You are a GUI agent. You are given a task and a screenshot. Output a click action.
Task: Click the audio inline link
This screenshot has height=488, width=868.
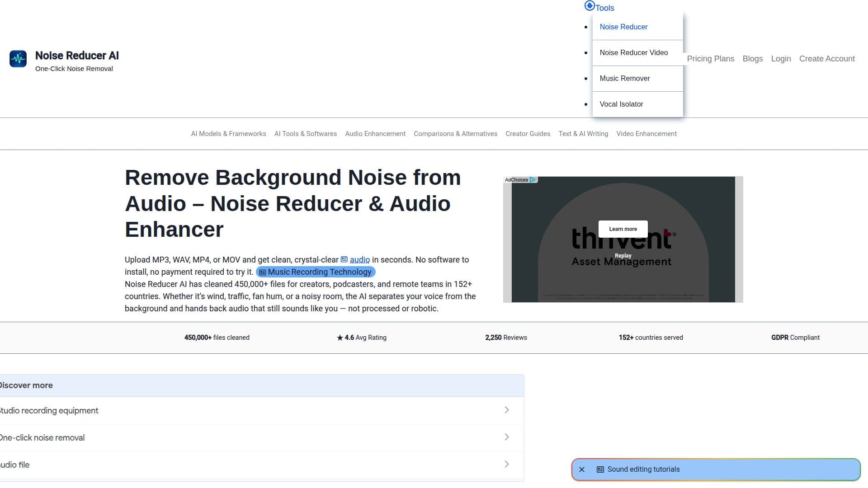[359, 260]
